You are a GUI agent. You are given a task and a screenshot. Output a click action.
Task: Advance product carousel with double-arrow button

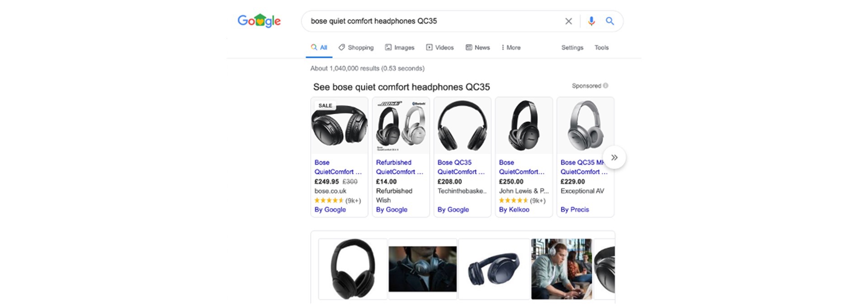(614, 157)
